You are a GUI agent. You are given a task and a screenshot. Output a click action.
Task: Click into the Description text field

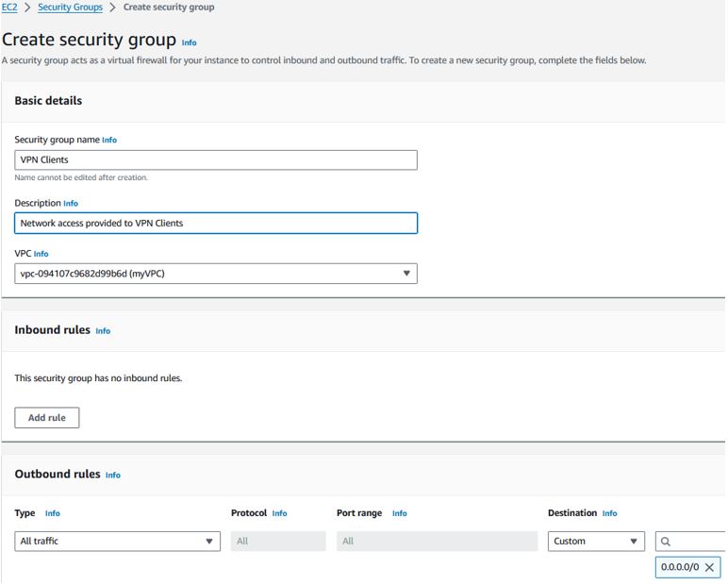coord(216,223)
